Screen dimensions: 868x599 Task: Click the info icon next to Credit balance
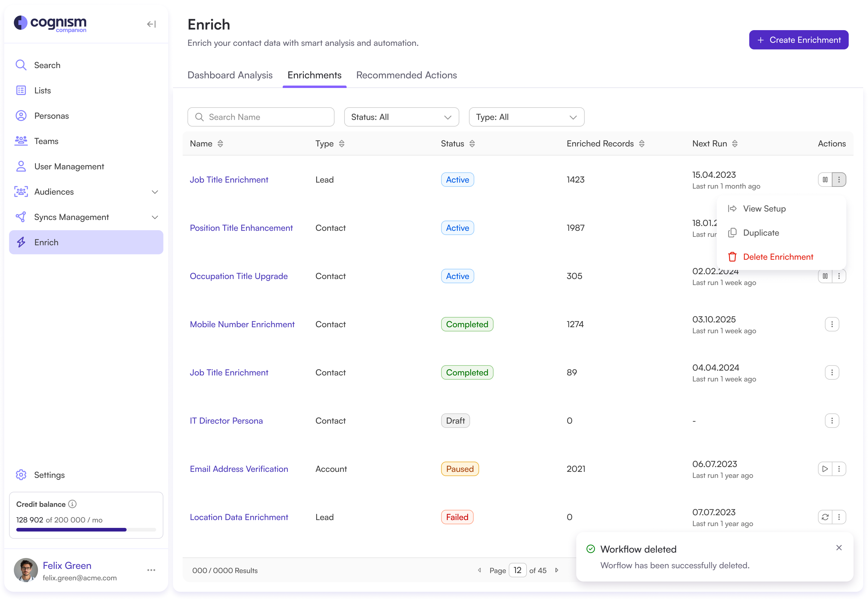pos(72,504)
